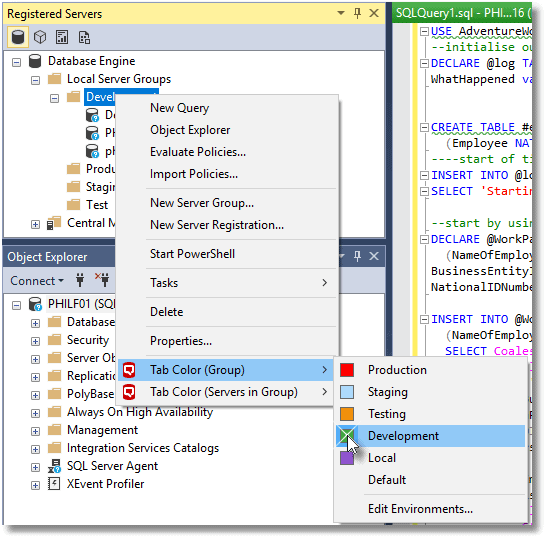
Task: Close the Object Explorer panel
Action: (x=374, y=256)
